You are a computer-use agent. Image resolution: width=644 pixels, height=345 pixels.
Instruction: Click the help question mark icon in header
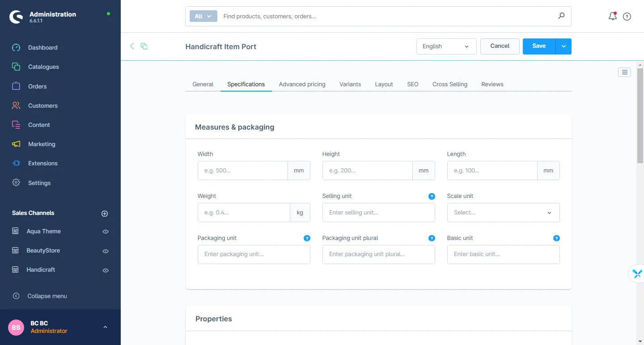627,17
